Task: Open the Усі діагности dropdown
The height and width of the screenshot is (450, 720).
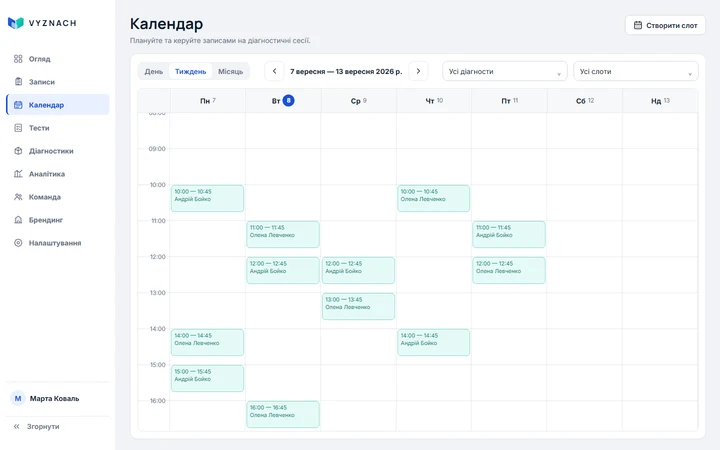Action: (x=505, y=72)
